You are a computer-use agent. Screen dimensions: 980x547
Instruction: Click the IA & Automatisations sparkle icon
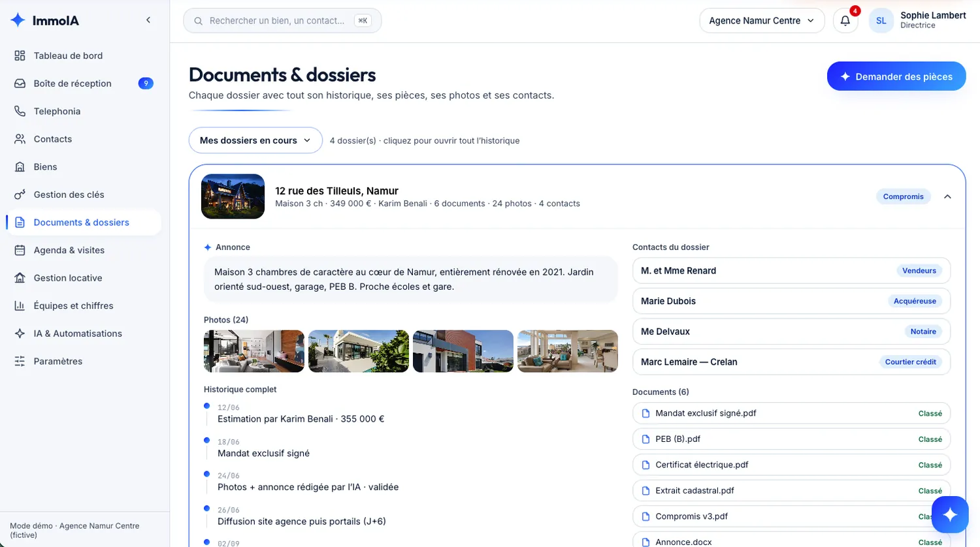[x=20, y=334]
